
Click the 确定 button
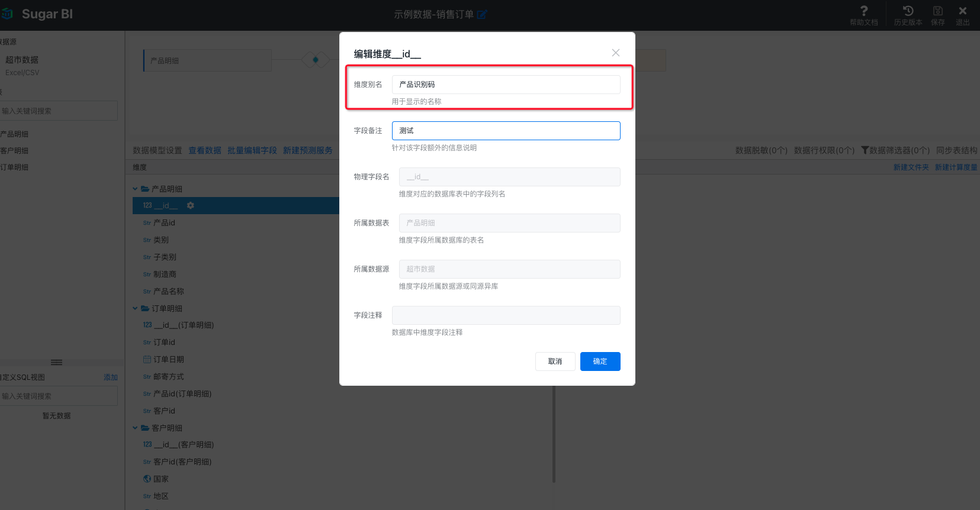pos(600,361)
